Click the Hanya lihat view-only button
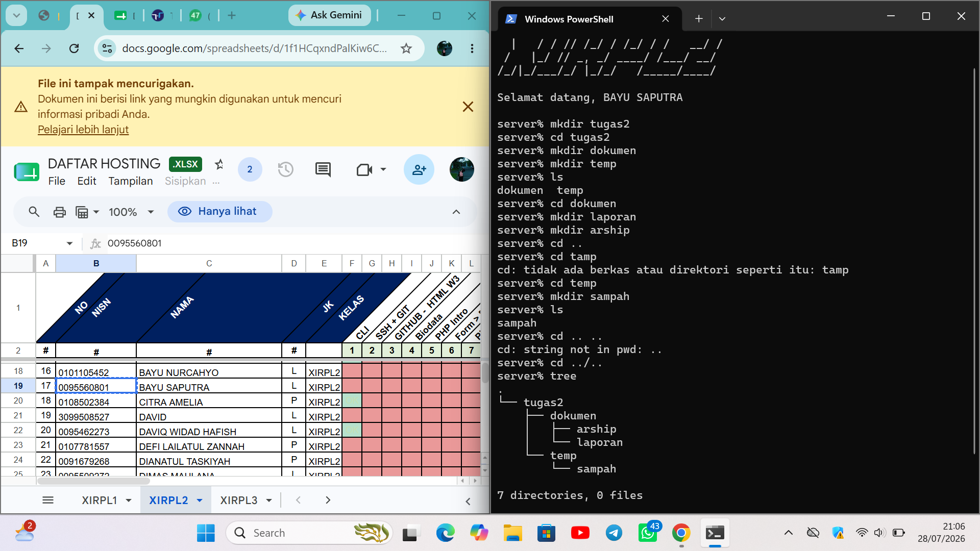 (x=220, y=212)
